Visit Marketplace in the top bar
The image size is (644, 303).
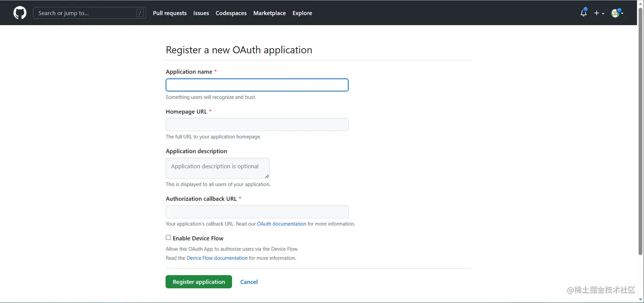click(269, 13)
